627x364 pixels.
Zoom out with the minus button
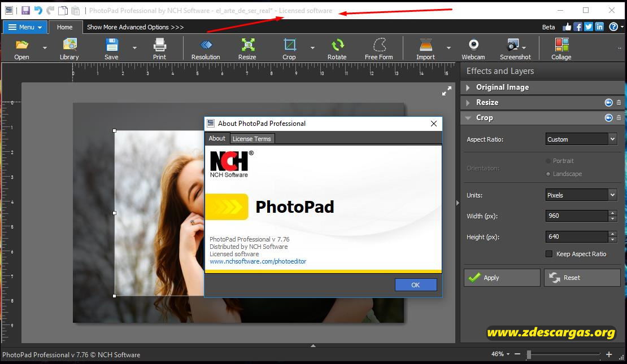click(517, 354)
